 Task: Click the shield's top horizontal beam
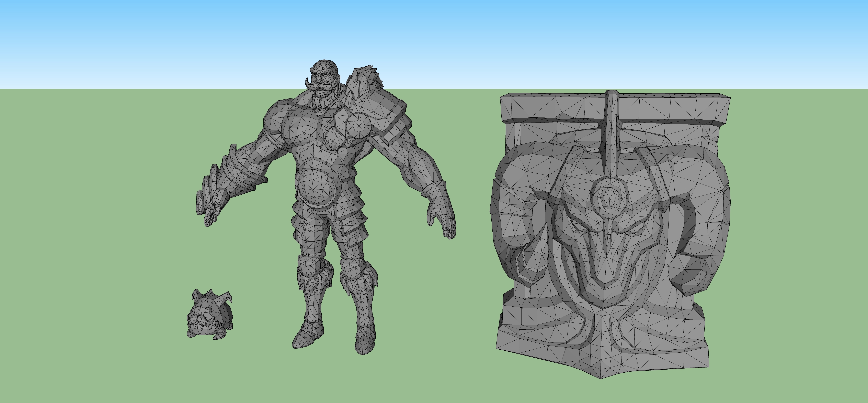(x=553, y=108)
